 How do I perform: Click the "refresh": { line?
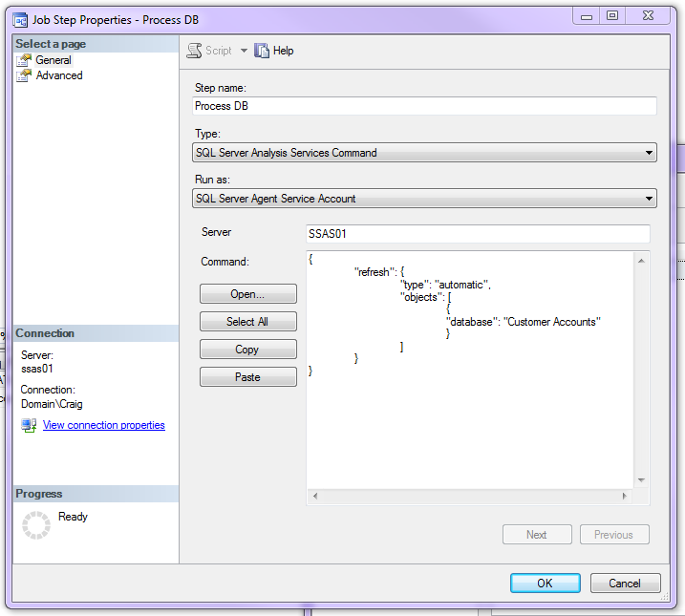(x=379, y=272)
